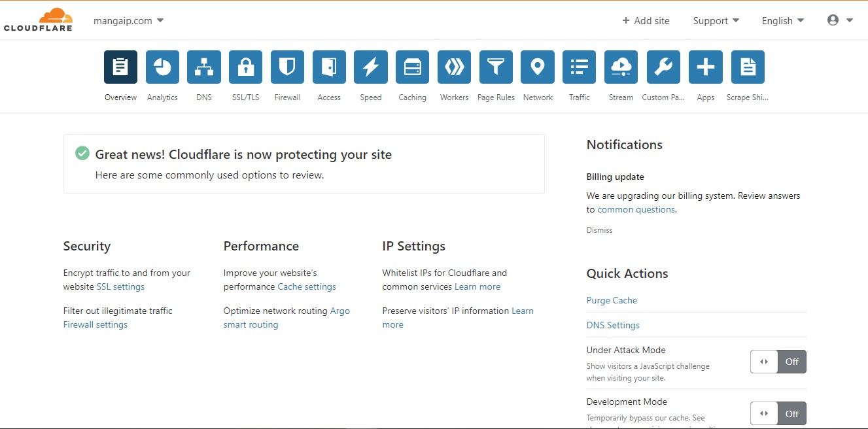Open DNS Settings quick action

point(613,325)
